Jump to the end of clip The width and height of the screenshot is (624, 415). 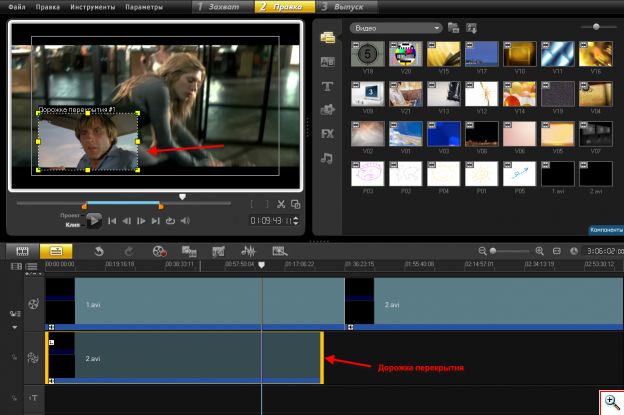(156, 221)
